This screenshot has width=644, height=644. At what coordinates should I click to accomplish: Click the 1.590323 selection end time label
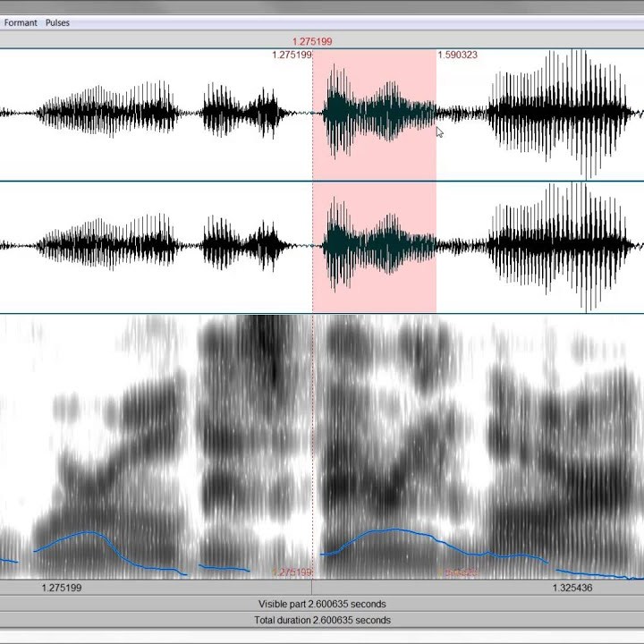tap(457, 55)
